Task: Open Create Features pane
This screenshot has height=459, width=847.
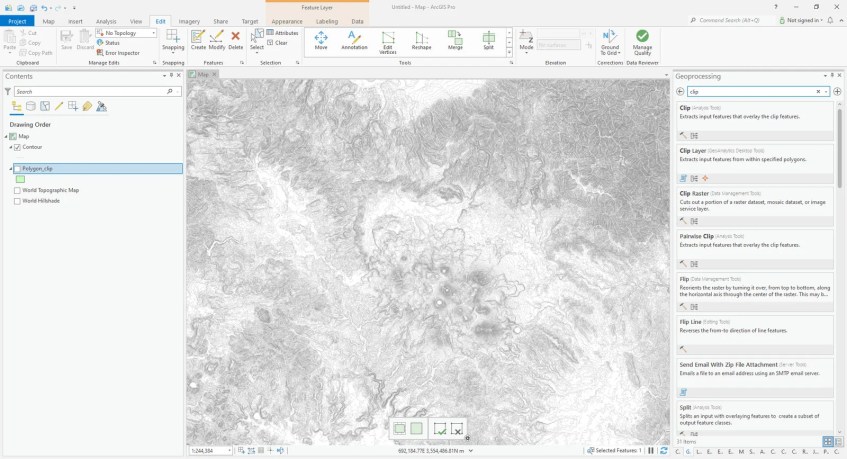Action: 198,40
